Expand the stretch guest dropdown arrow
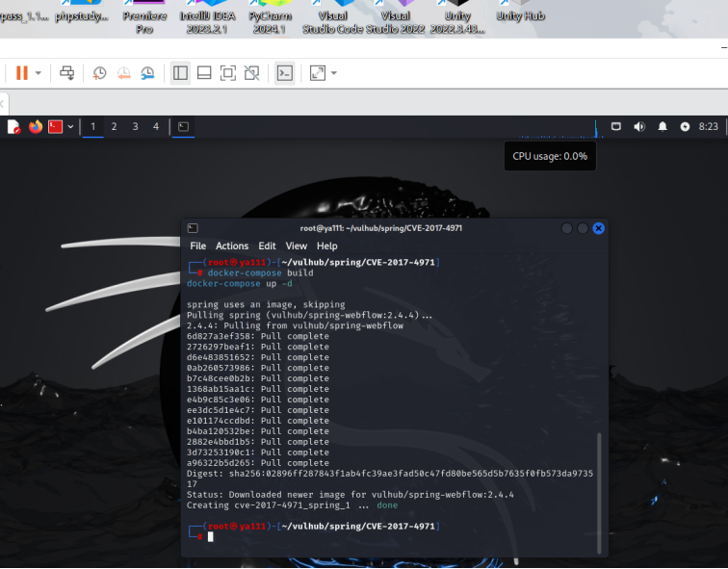The height and width of the screenshot is (569, 728). [334, 73]
